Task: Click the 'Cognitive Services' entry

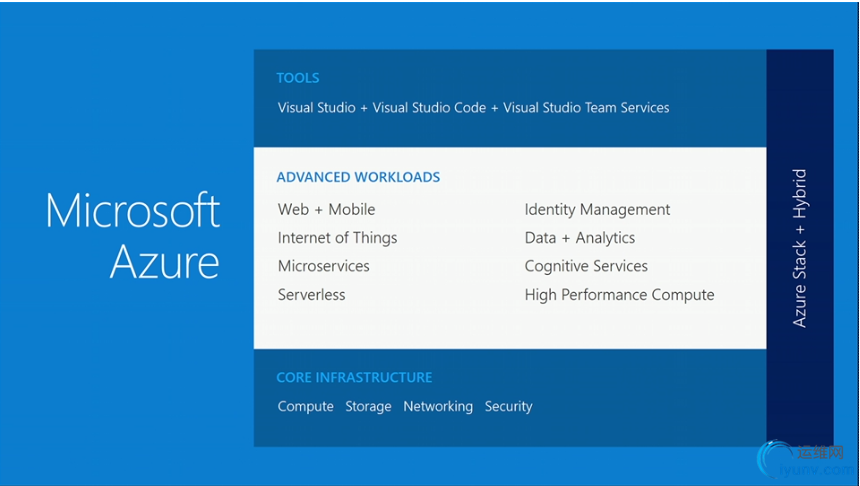Action: 586,266
